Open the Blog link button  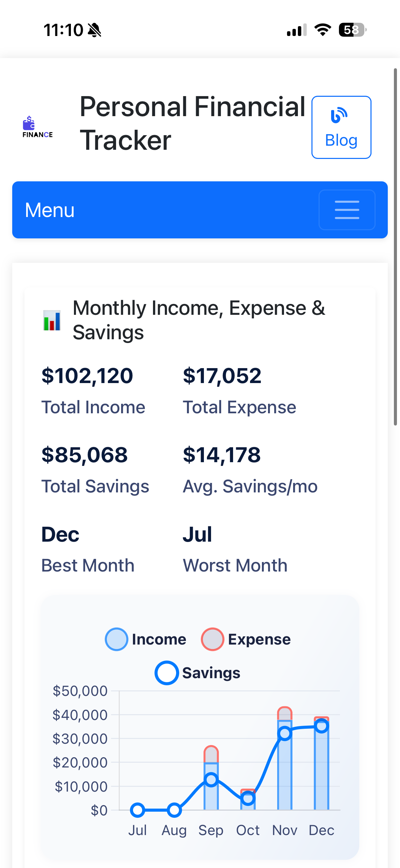pos(341,127)
